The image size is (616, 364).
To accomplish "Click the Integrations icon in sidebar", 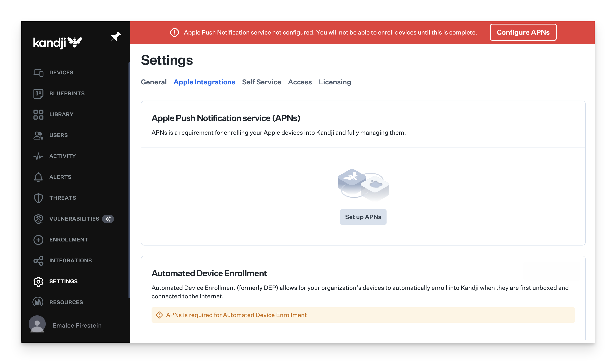I will pyautogui.click(x=39, y=260).
